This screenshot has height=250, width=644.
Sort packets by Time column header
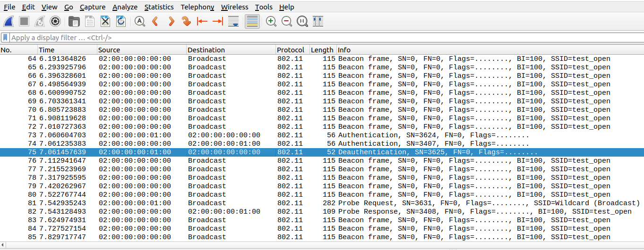pos(66,50)
